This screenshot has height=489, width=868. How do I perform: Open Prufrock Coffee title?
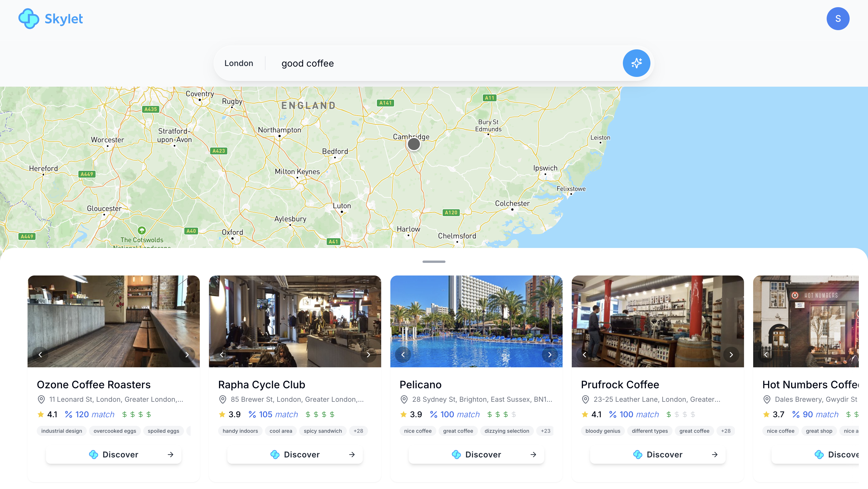(x=620, y=385)
